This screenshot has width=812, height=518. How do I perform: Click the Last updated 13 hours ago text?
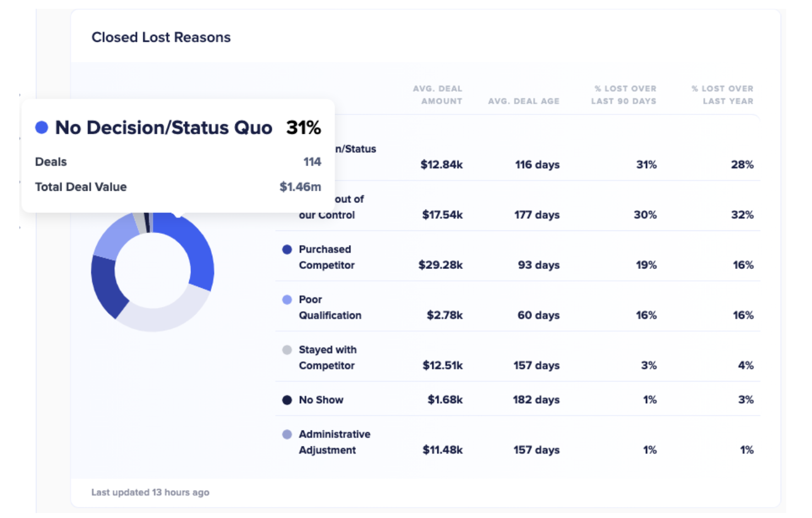(x=151, y=492)
